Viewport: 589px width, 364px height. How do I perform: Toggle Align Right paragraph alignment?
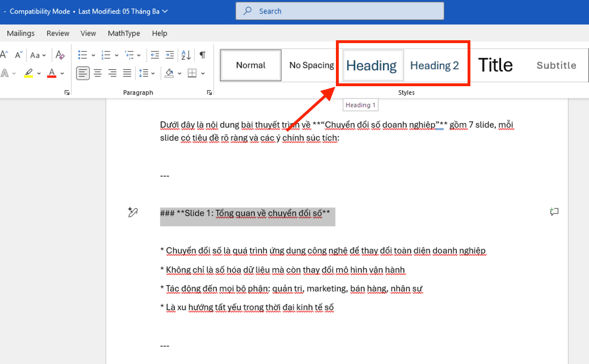[x=112, y=73]
